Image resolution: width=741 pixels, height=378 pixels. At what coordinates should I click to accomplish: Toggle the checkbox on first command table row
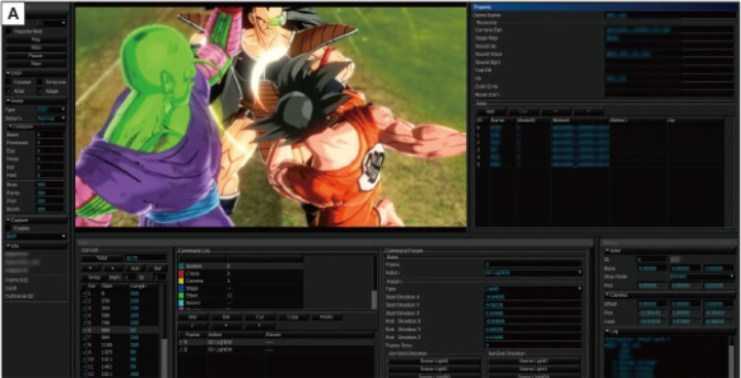(181, 341)
